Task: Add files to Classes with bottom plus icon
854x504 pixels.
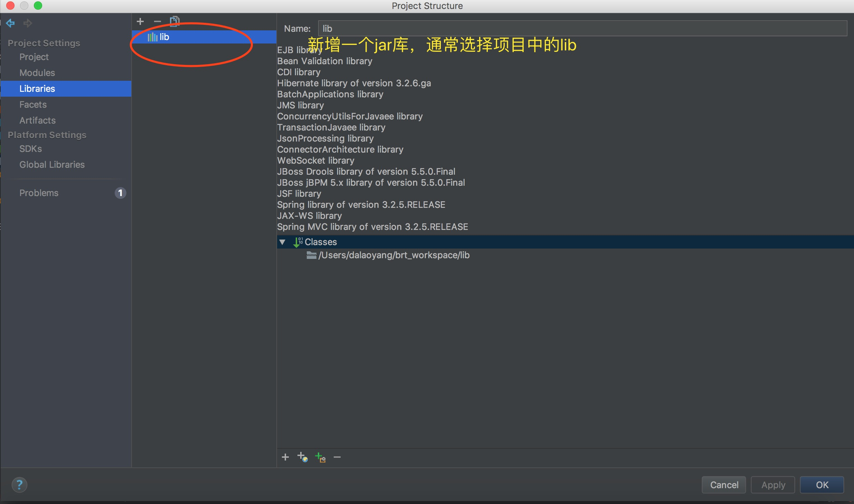Action: pyautogui.click(x=285, y=457)
